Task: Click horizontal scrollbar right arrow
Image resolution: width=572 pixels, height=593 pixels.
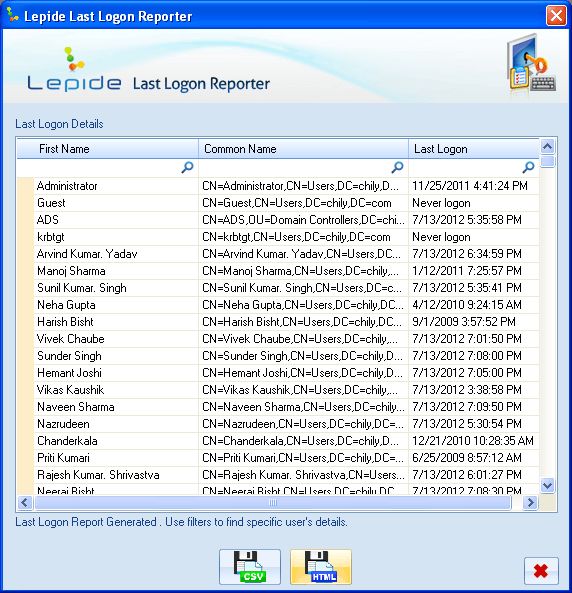Action: pyautogui.click(x=530, y=503)
